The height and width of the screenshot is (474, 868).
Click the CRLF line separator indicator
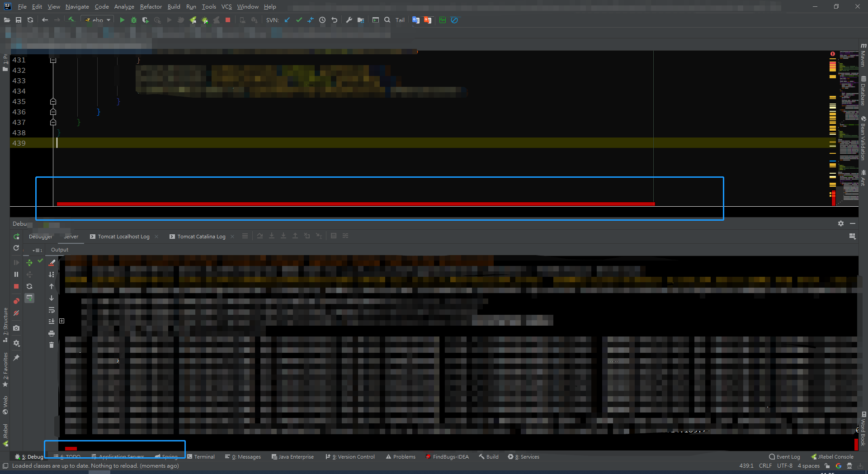(765, 466)
